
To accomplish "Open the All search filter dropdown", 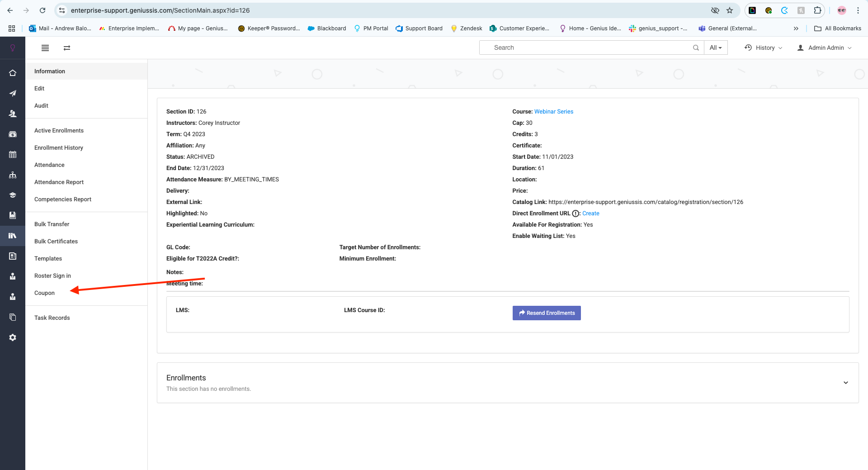I will (x=716, y=47).
